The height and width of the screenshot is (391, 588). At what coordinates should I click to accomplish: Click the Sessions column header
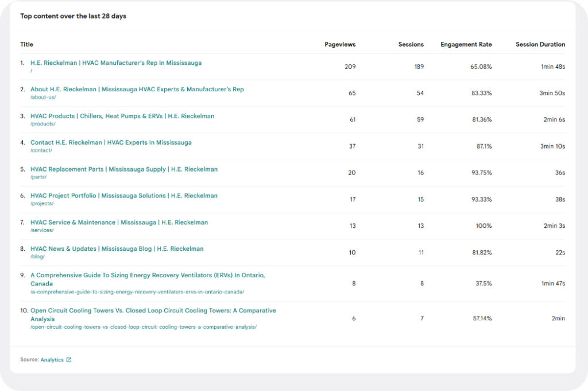tap(411, 44)
